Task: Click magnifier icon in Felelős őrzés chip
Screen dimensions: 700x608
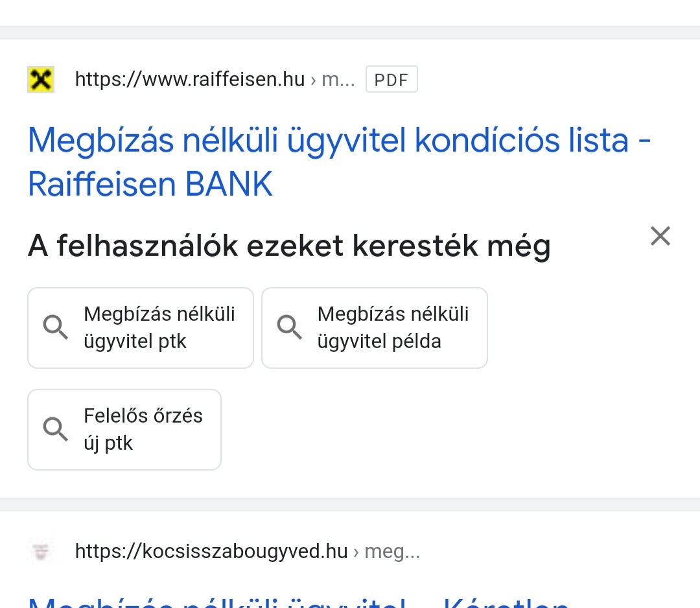Action: coord(55,429)
